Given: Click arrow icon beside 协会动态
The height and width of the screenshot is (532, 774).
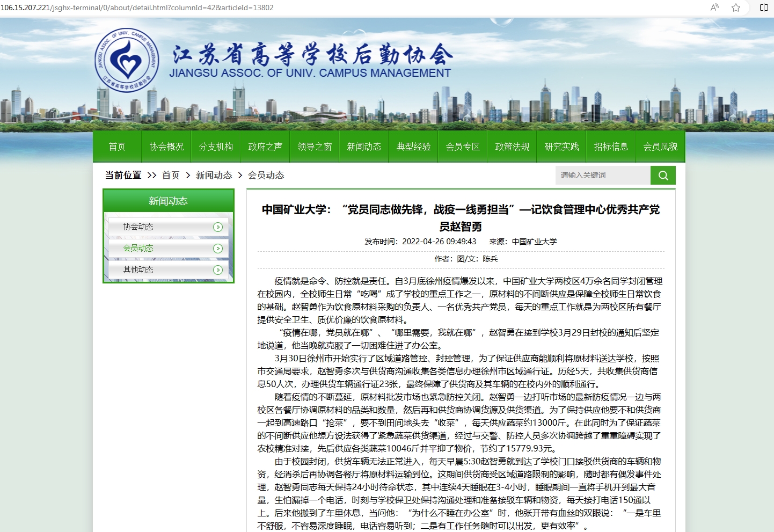Looking at the screenshot, I should 218,227.
